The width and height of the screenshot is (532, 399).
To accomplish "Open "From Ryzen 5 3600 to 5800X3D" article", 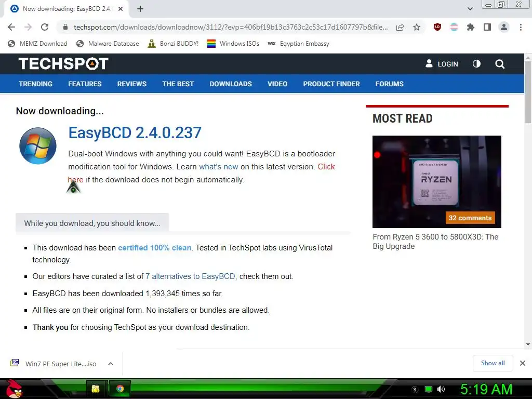I will coord(435,242).
